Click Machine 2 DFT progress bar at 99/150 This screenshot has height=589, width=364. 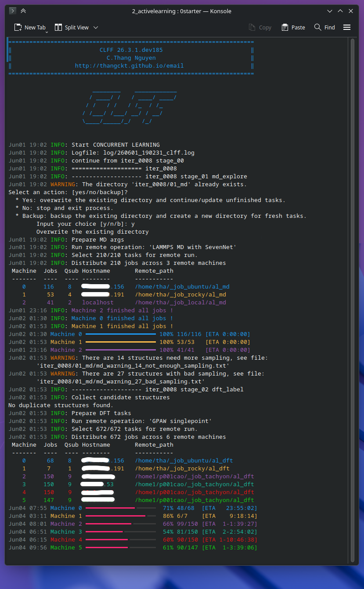pos(121,524)
